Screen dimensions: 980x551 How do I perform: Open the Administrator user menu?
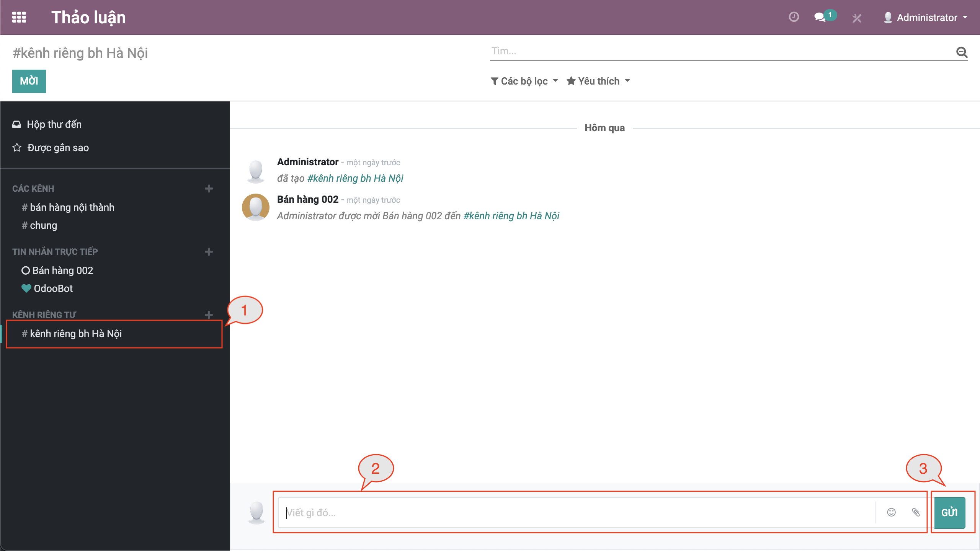926,18
